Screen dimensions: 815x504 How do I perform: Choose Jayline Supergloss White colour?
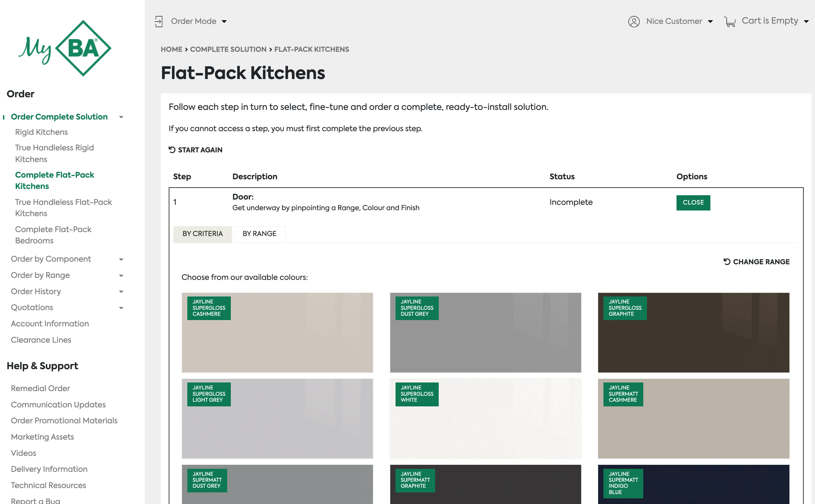pyautogui.click(x=485, y=419)
